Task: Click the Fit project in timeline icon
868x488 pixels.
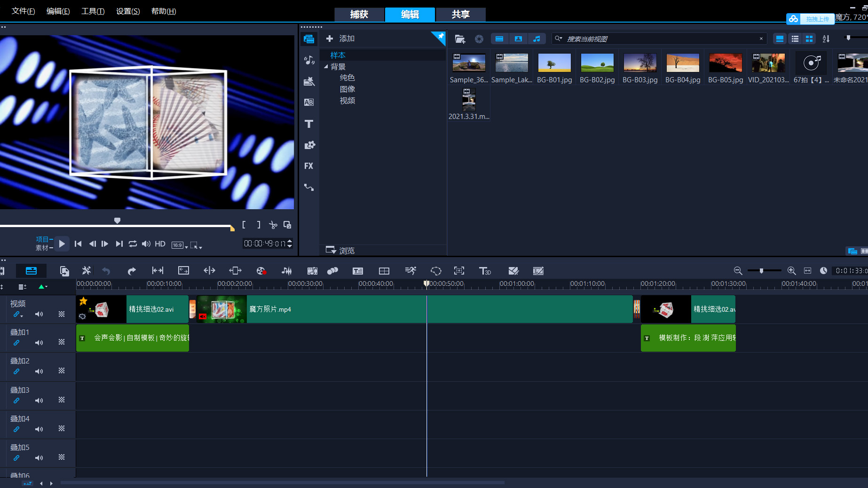Action: point(807,271)
